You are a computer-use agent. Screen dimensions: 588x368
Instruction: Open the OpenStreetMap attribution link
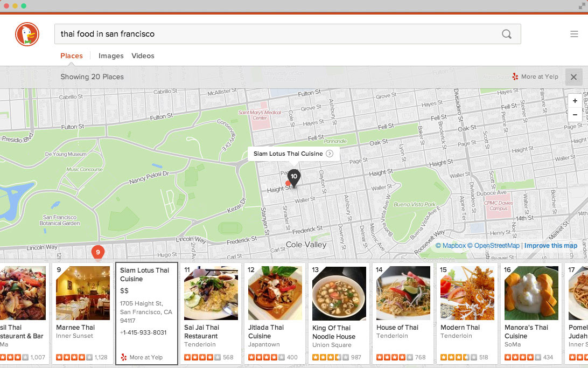493,246
